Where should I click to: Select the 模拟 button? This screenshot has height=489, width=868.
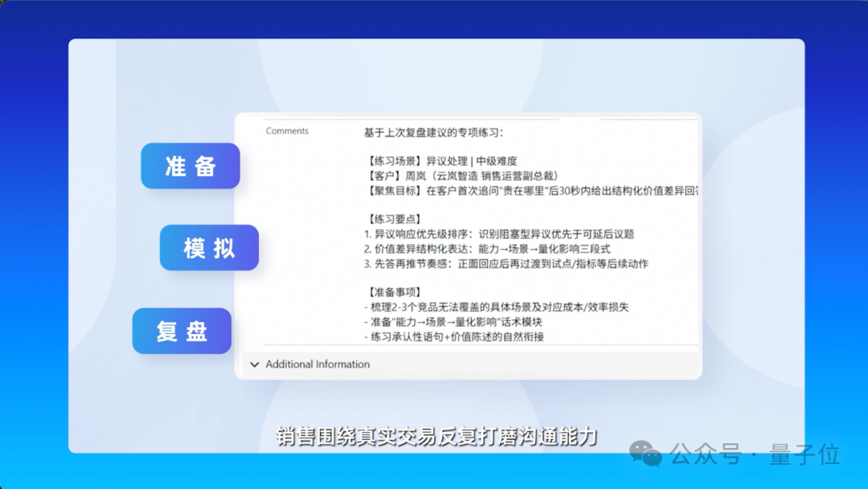(209, 248)
